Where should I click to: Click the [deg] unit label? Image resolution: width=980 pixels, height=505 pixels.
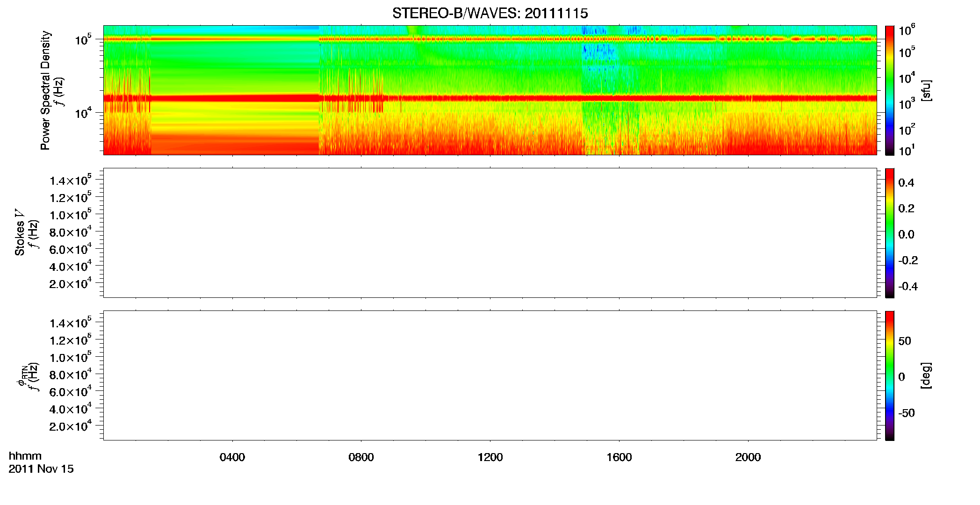tap(926, 375)
